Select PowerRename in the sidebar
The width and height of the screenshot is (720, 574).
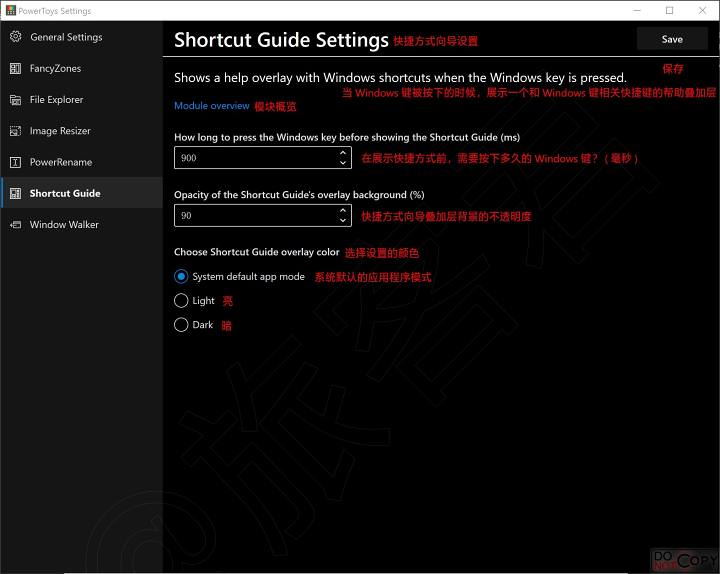(x=82, y=162)
